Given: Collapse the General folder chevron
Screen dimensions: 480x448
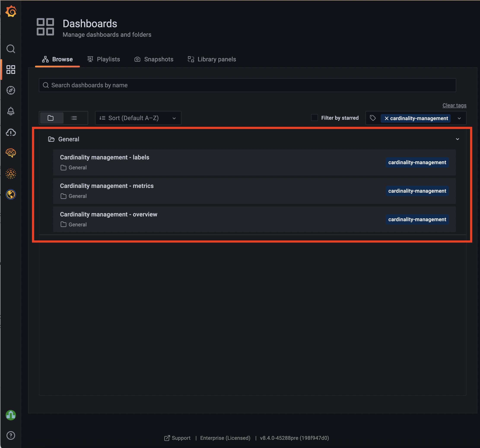Looking at the screenshot, I should click(458, 139).
